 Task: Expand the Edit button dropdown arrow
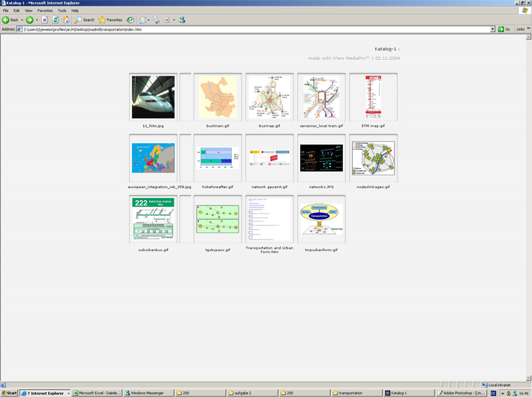tap(174, 20)
